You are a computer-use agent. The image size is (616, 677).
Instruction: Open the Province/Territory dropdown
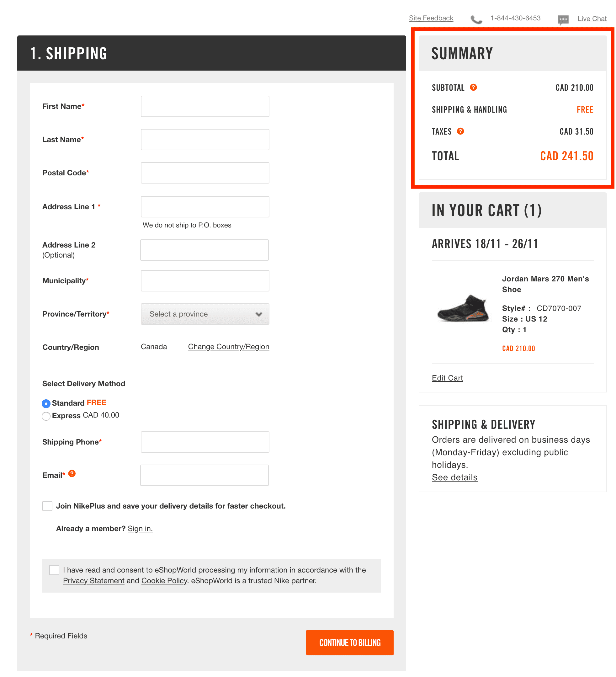point(204,314)
